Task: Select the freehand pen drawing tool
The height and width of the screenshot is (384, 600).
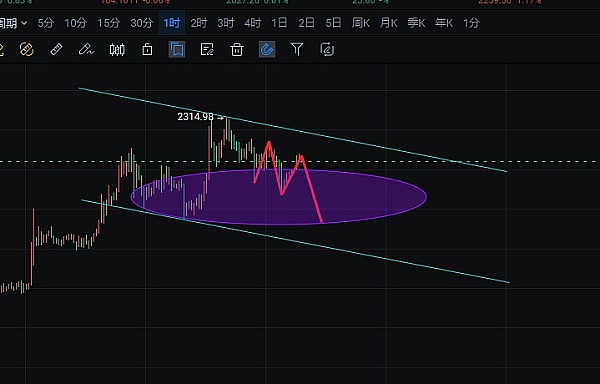Action: tap(86, 50)
